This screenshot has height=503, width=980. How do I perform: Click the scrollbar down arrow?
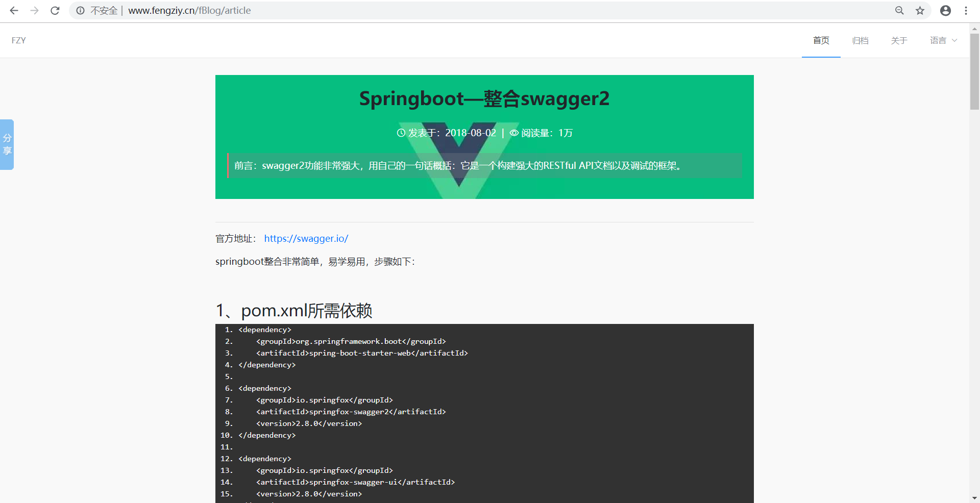click(x=974, y=498)
